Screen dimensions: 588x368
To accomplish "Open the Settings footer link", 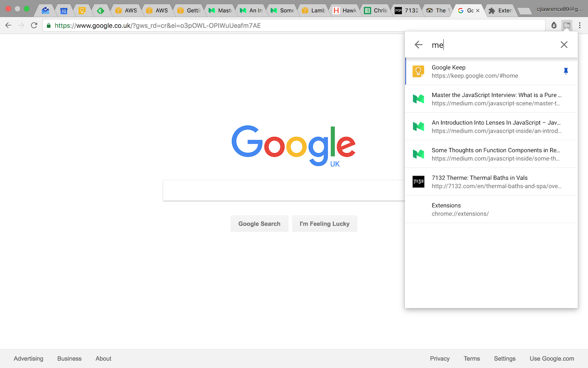I will click(x=505, y=358).
